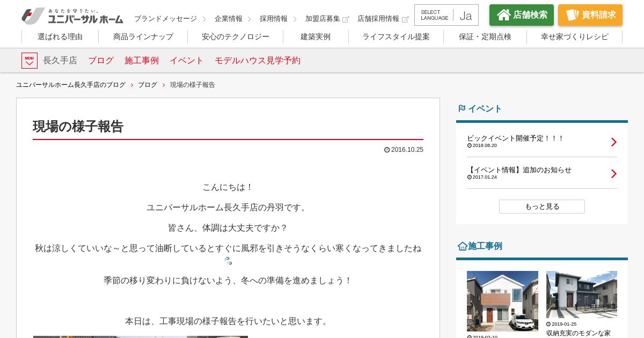Open 収納充実のモダンな家 link
This screenshot has height=338, width=644.
579,333
